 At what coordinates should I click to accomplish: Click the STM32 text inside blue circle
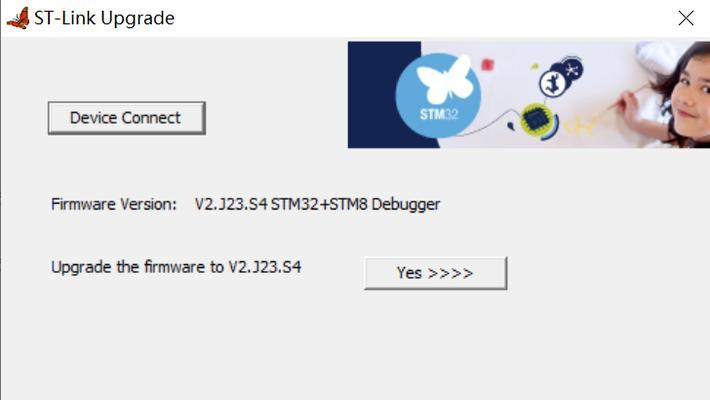point(439,114)
